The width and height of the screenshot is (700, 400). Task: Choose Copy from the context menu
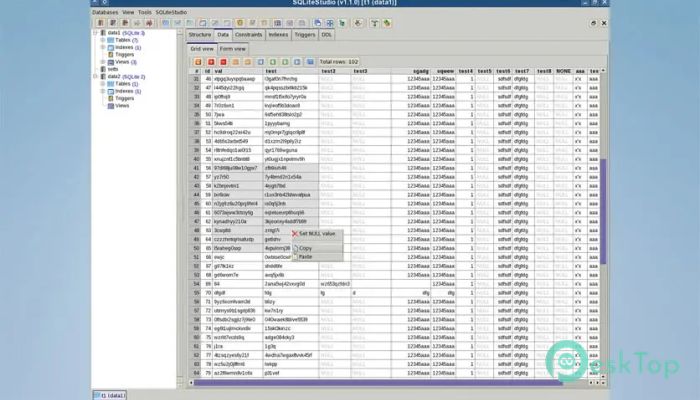[x=317, y=248]
